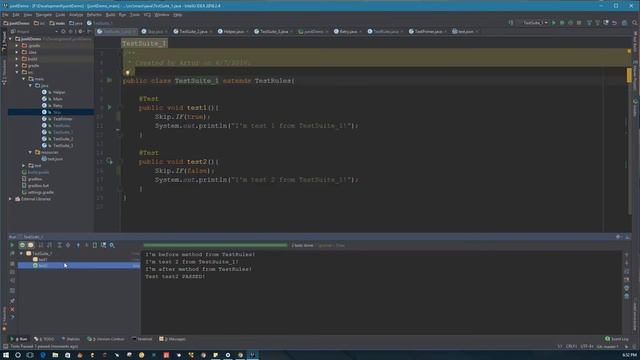Open File Explorer from the taskbar
This screenshot has width=640, height=360.
(x=55, y=355)
